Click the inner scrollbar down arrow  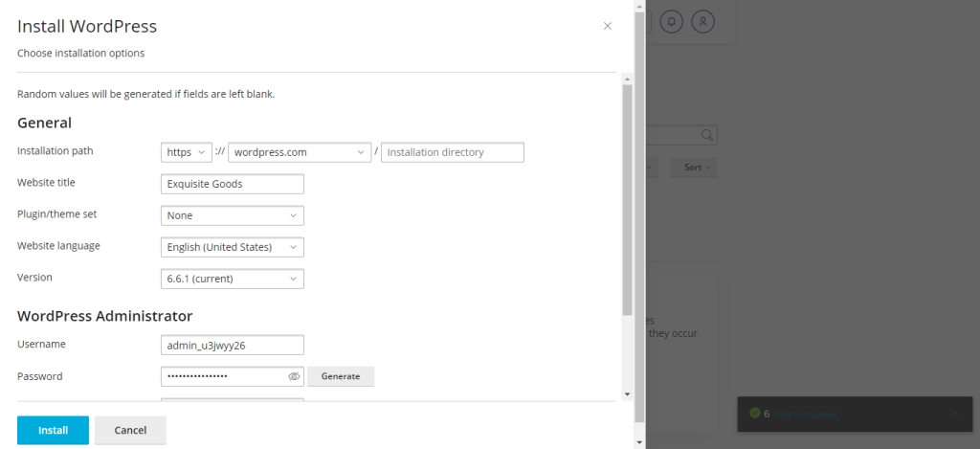tap(628, 394)
